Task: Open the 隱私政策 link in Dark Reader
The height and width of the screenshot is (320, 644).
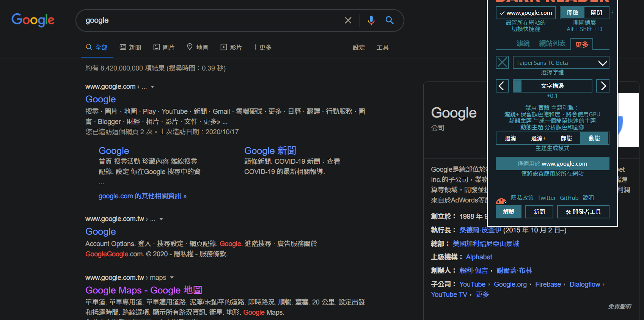Action: [x=522, y=198]
